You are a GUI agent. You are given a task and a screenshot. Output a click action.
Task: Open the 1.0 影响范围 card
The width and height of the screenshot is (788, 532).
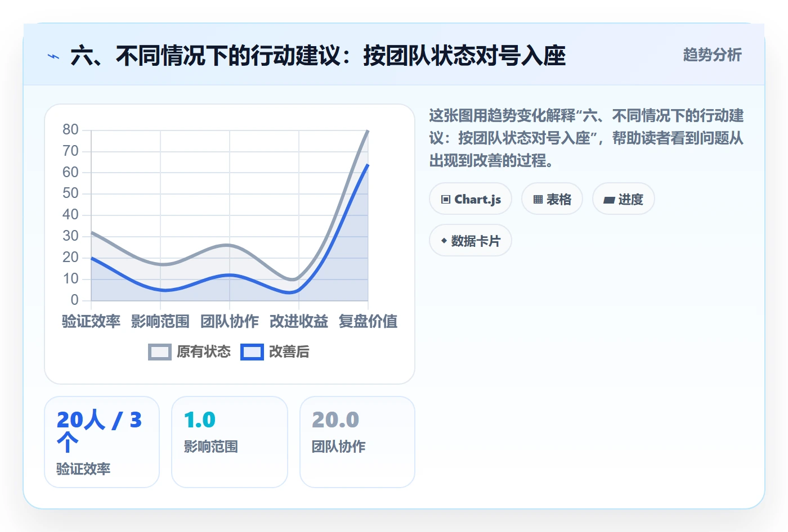coord(230,442)
